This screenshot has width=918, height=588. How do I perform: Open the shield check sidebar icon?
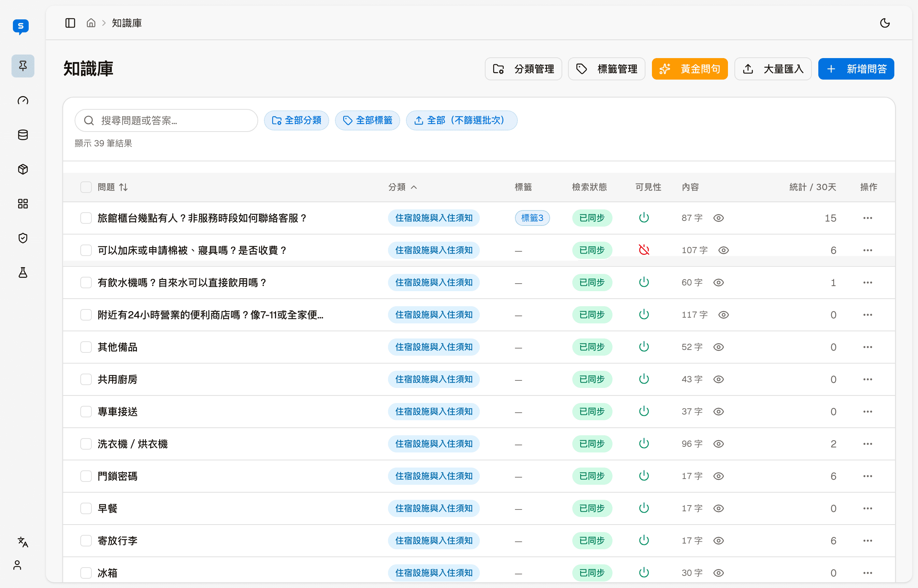pyautogui.click(x=23, y=238)
